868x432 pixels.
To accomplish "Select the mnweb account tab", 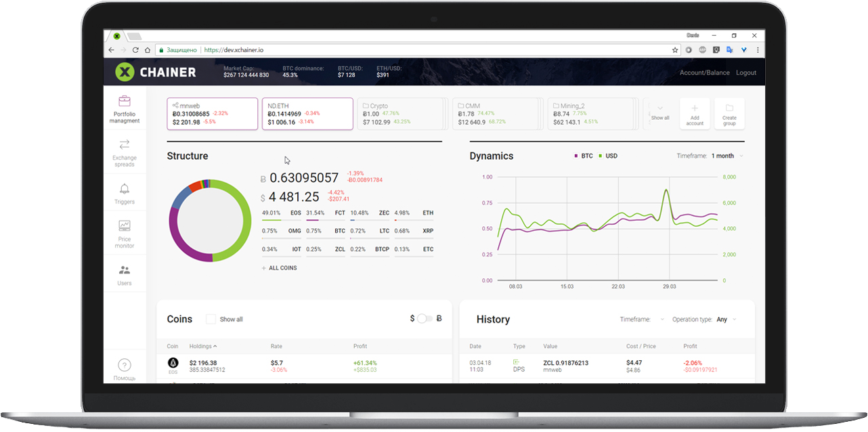I will point(213,114).
